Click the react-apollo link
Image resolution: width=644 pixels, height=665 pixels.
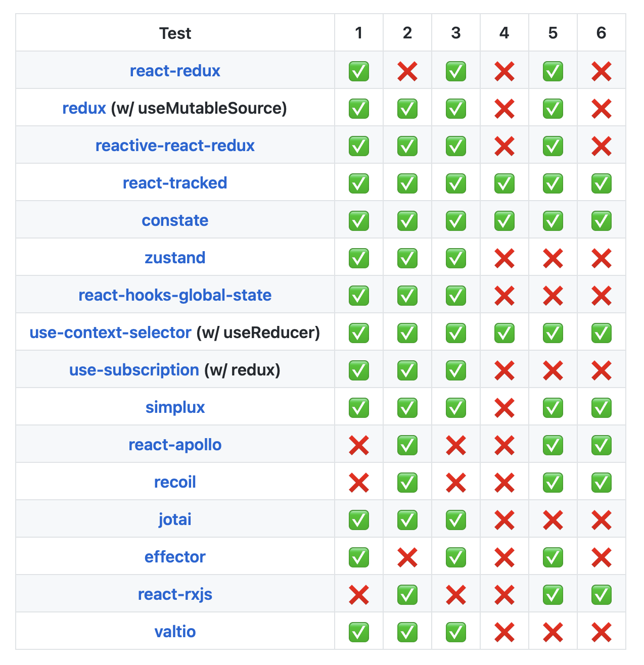coord(175,445)
